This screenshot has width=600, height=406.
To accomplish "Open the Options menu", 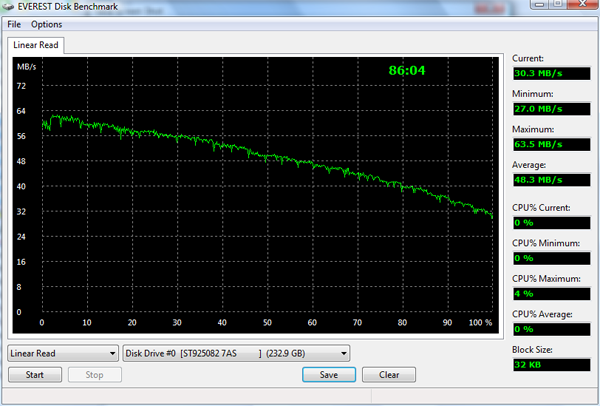I will (x=46, y=24).
